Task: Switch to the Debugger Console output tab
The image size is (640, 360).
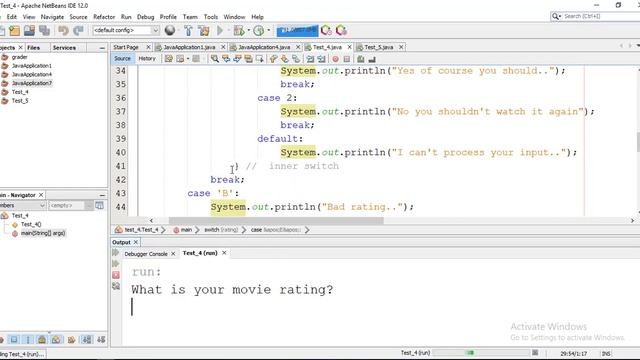Action: tap(146, 254)
